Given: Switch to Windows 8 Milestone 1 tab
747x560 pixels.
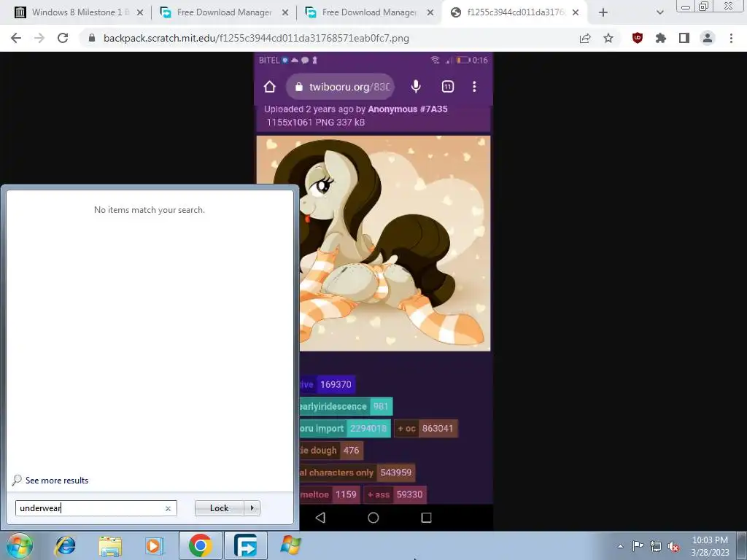Looking at the screenshot, I should [77, 12].
